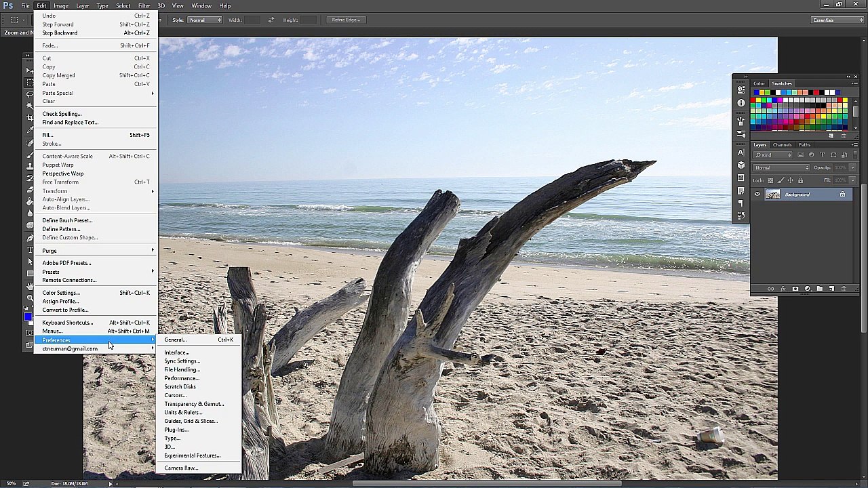868x488 pixels.
Task: Expand the Presets submenu
Action: 96,272
